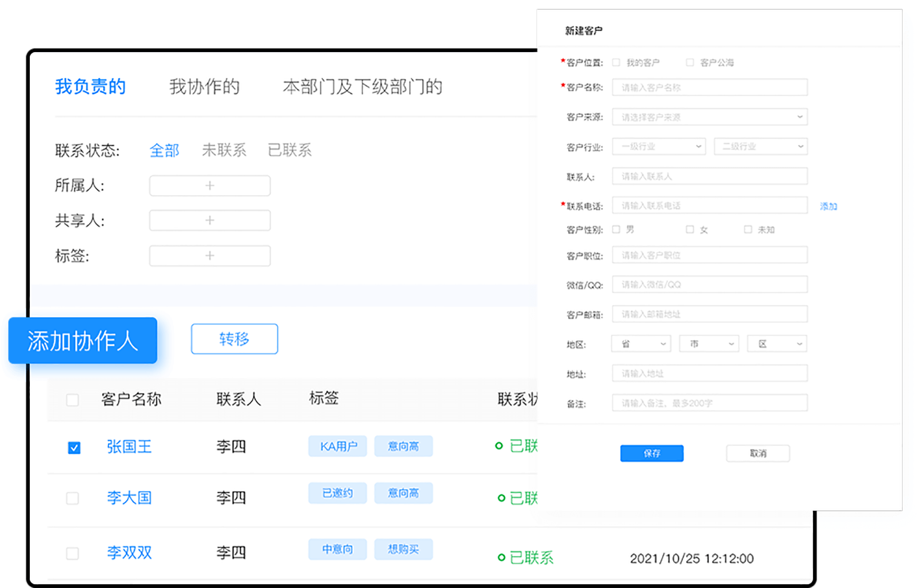
Task: Click the + icon beside 所属人 filter
Action: (x=210, y=185)
